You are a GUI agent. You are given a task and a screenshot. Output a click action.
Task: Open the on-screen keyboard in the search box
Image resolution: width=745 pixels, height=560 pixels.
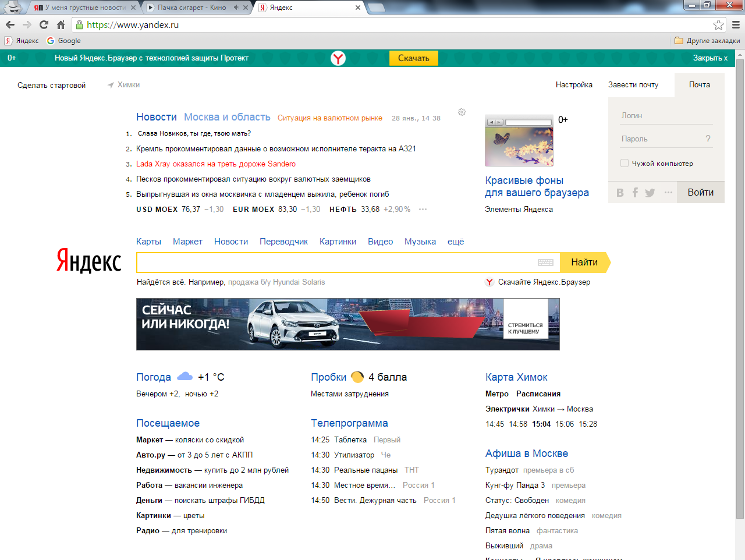(x=545, y=263)
